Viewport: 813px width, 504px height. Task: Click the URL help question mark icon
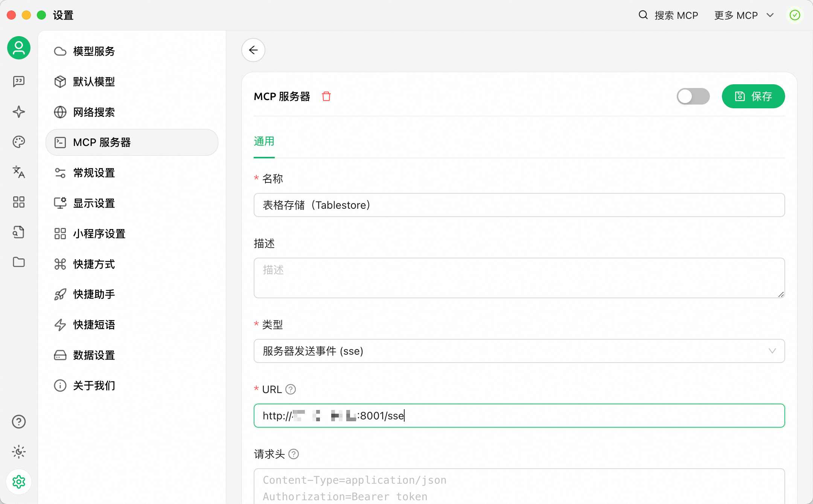[291, 389]
